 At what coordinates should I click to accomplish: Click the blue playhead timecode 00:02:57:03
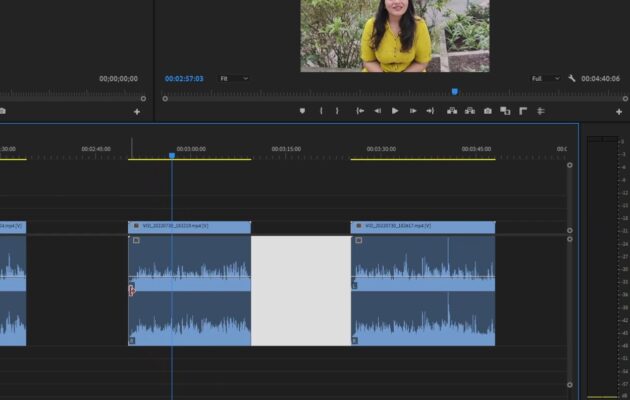pos(184,78)
